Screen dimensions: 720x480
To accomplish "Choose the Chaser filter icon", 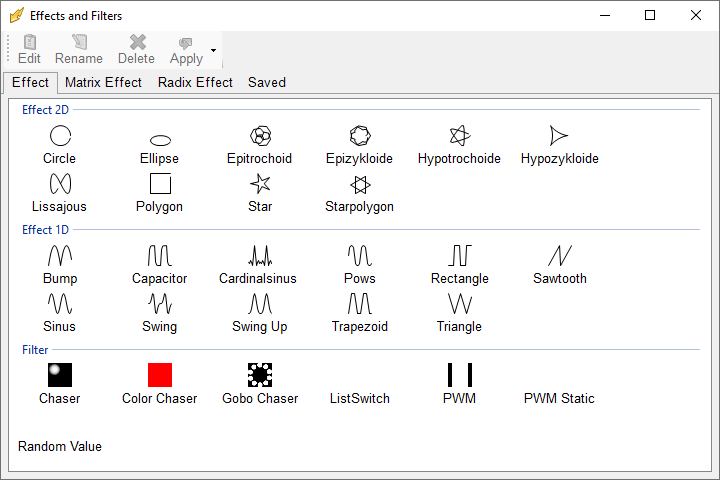I will click(x=60, y=375).
